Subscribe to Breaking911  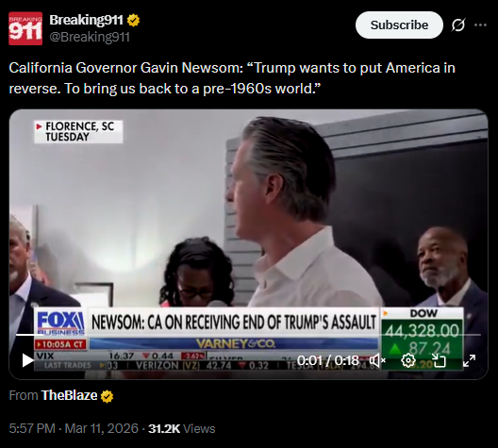pos(399,25)
